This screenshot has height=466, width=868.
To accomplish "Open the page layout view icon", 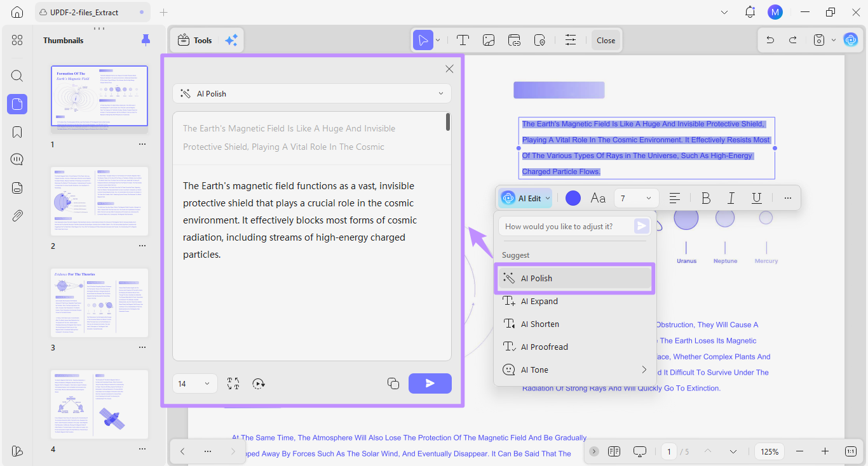I will coord(614,451).
